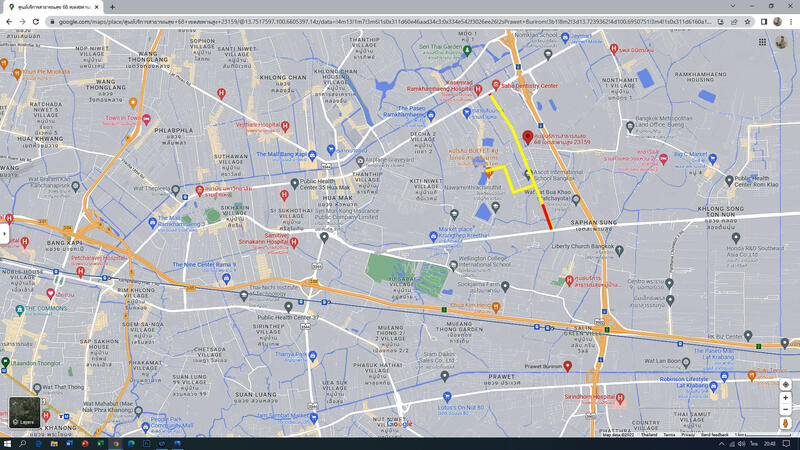
Task: Reload the Google Maps page
Action: (37, 21)
